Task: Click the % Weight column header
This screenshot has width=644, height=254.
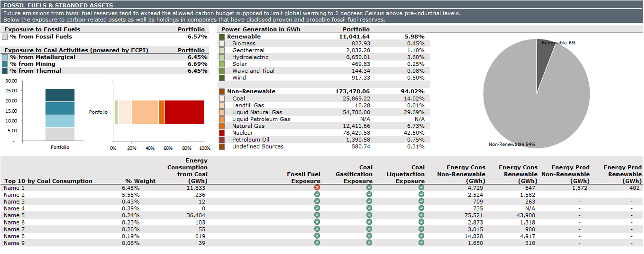Action: 140,181
